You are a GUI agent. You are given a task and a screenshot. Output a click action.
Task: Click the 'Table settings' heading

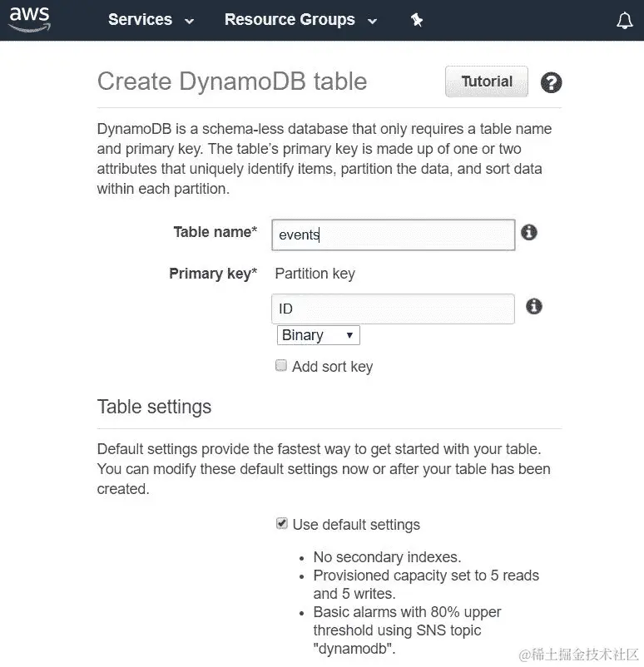point(154,407)
